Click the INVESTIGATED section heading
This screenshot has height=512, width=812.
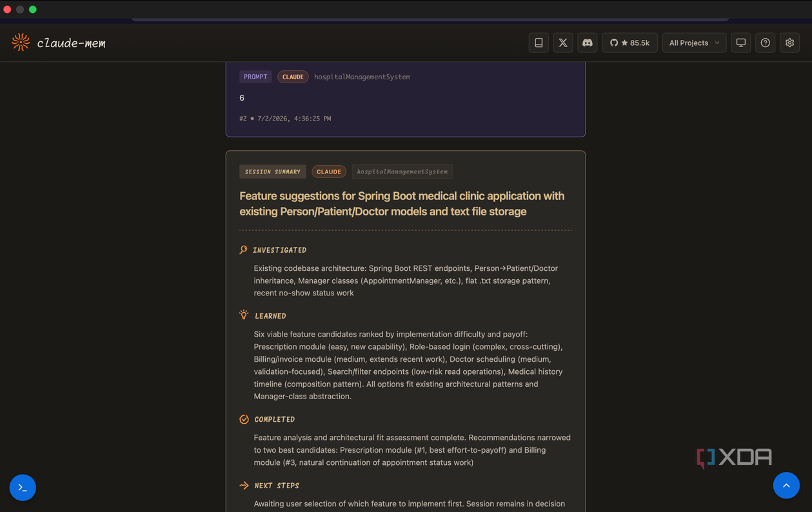click(x=280, y=250)
